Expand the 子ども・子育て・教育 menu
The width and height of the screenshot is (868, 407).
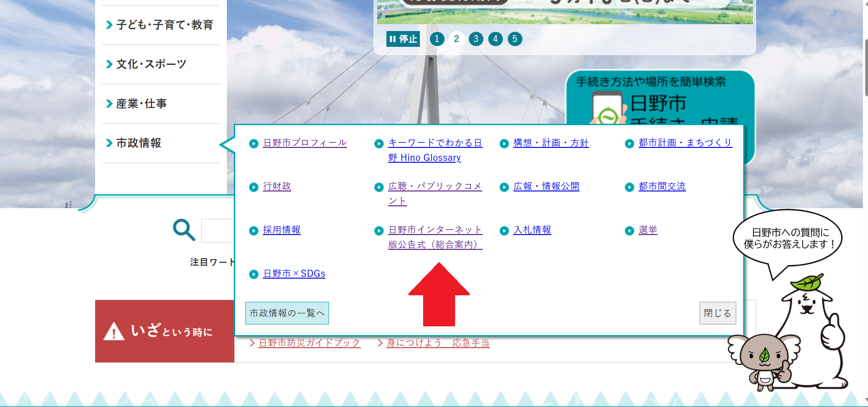[161, 25]
